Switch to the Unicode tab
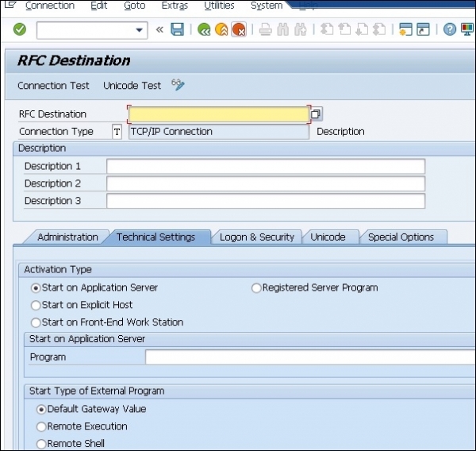Viewport: 476px width, 451px height. [x=328, y=237]
